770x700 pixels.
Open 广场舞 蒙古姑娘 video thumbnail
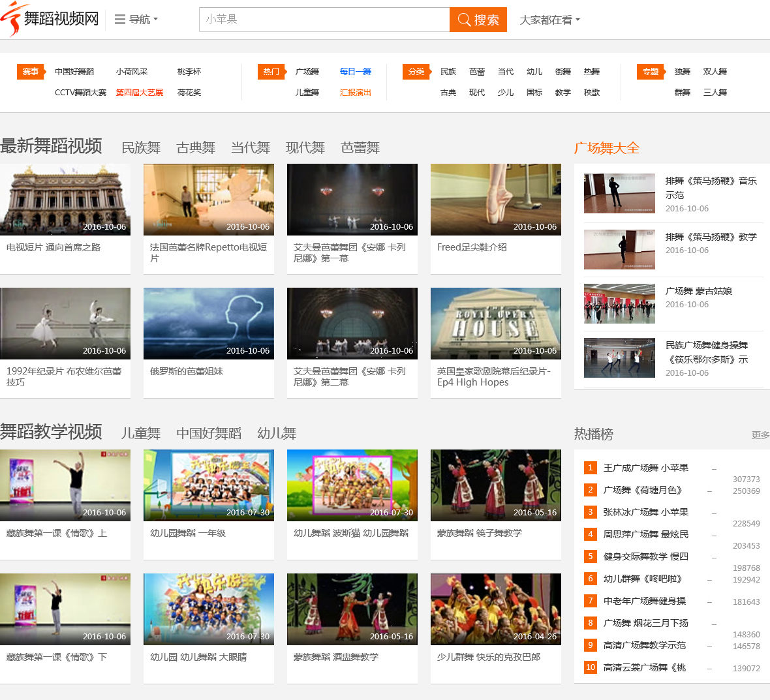tap(619, 303)
